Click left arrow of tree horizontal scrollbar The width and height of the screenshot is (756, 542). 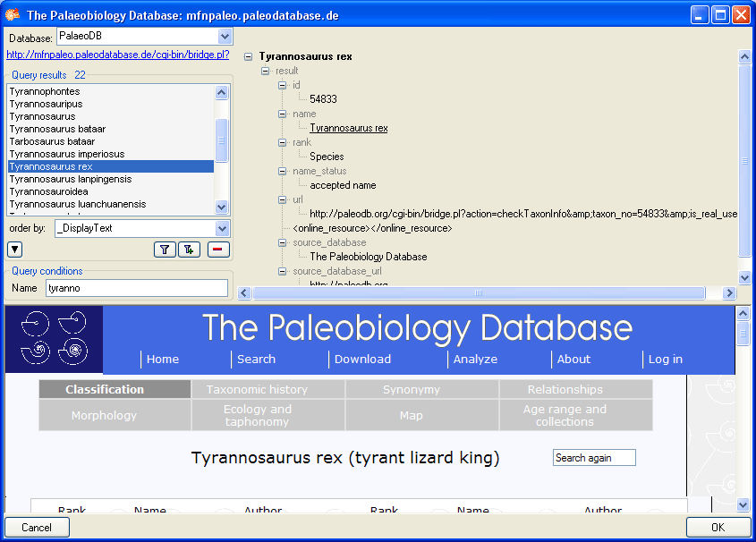click(244, 293)
